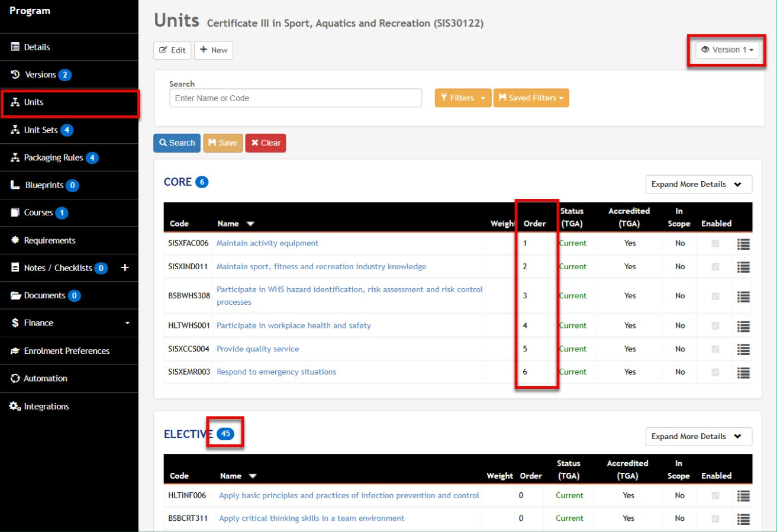
Task: Click the orange Save button
Action: [223, 143]
